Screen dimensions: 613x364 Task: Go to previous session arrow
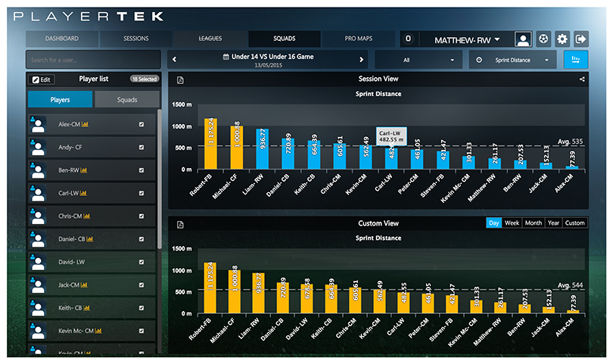[174, 60]
